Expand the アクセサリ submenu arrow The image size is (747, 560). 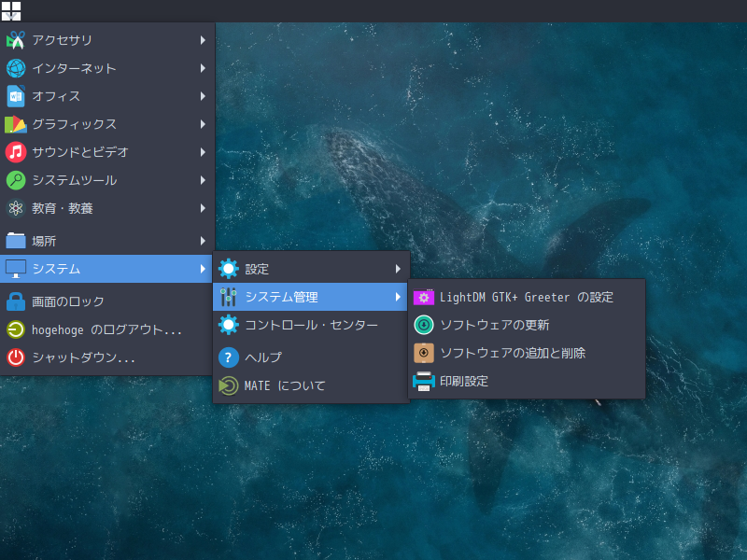pos(203,40)
